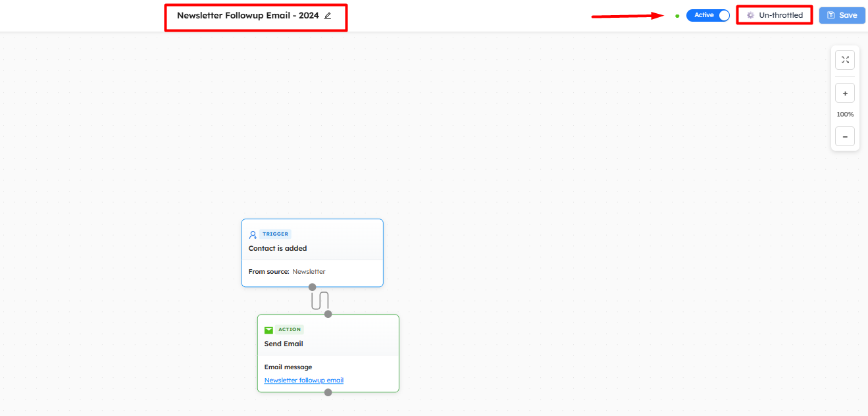This screenshot has height=416, width=868.
Task: Click 'From source: Newsletter' in trigger
Action: tap(287, 272)
